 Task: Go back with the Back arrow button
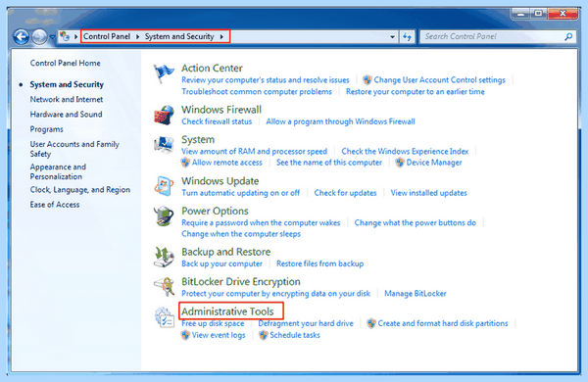(x=21, y=37)
